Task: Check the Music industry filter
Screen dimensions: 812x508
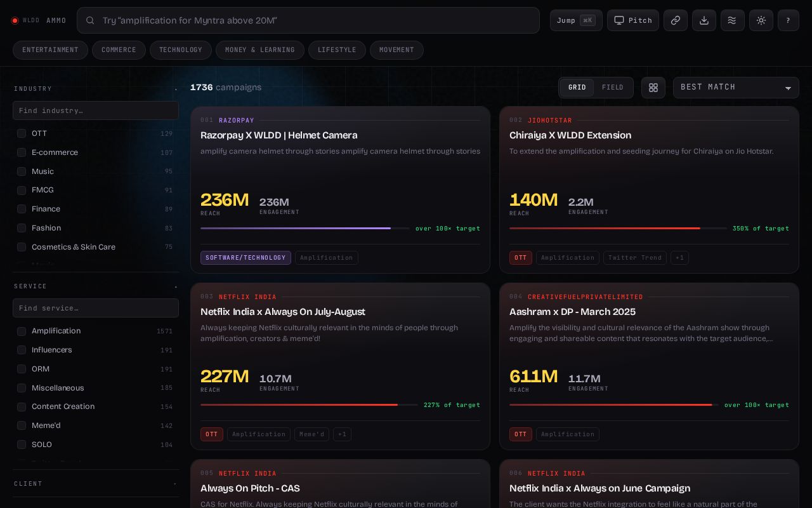Action: [22, 171]
